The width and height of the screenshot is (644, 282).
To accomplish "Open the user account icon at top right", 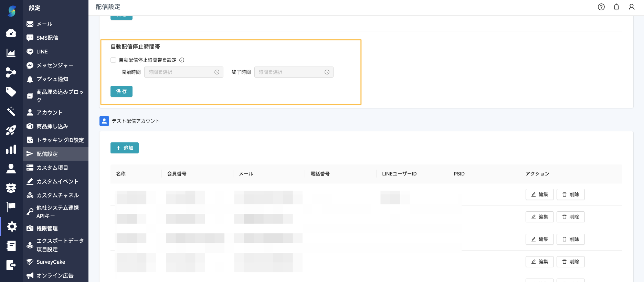I will pyautogui.click(x=632, y=7).
